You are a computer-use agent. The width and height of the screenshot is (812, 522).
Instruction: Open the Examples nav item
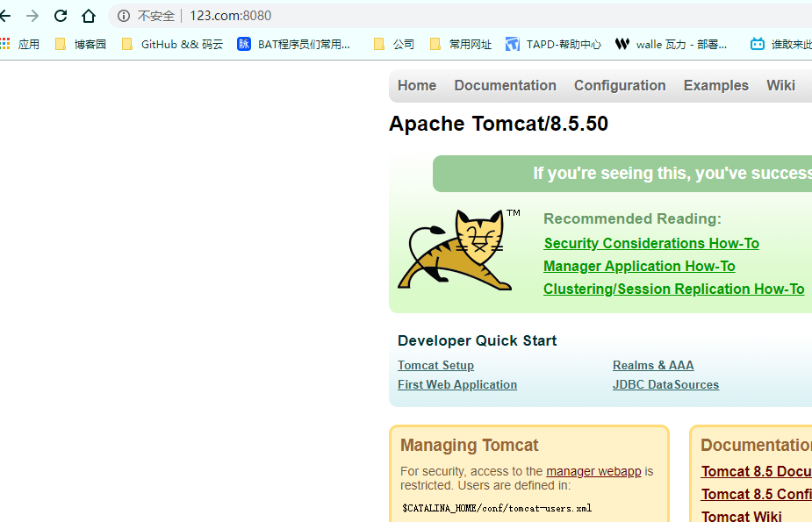tap(716, 85)
